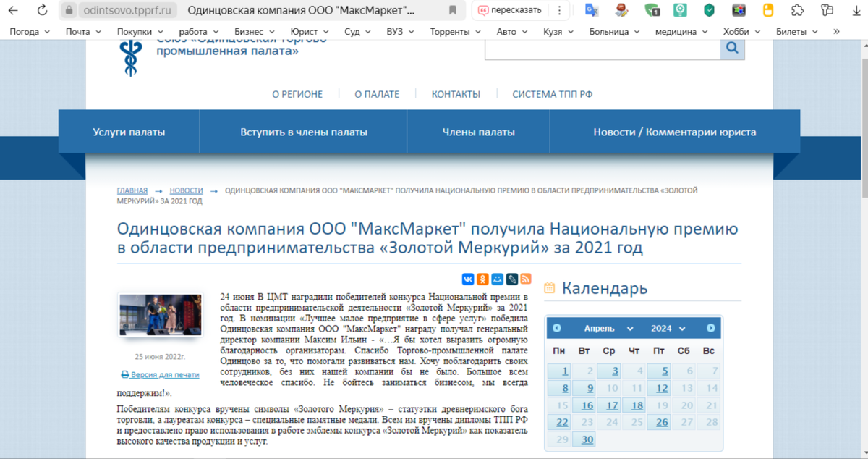Open the Google Translate extension icon
The image size is (868, 459).
592,11
